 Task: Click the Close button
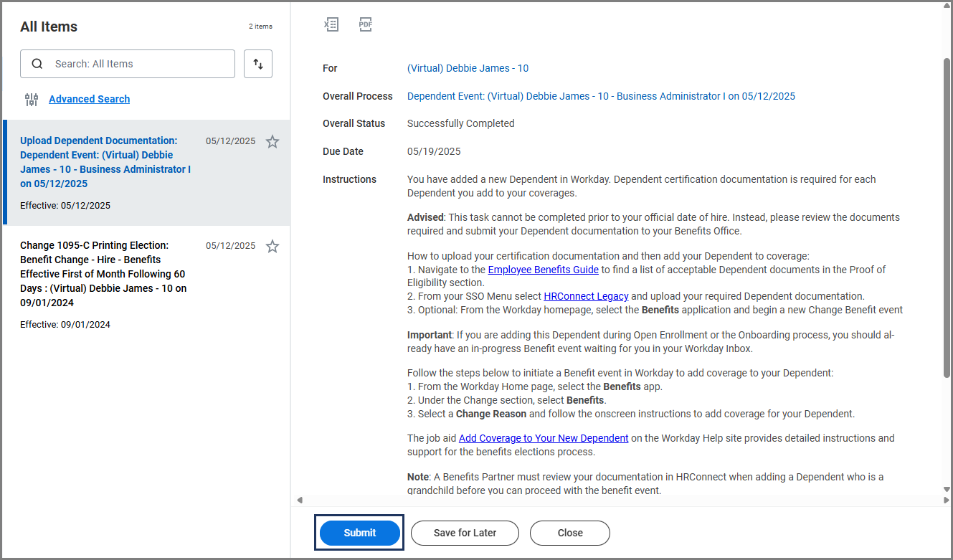pyautogui.click(x=570, y=533)
